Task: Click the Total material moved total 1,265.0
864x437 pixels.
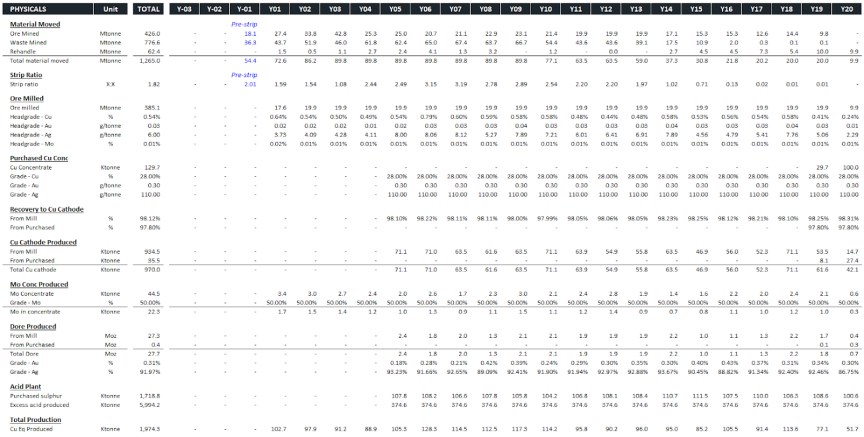Action: point(148,60)
